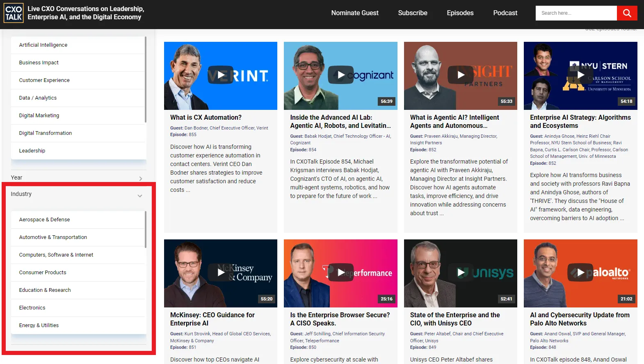Go to the Episodes page
The width and height of the screenshot is (644, 364).
(x=460, y=13)
